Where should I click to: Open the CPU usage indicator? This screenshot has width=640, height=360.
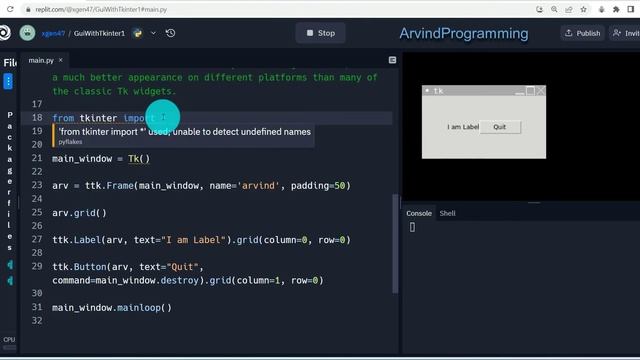(x=9, y=342)
